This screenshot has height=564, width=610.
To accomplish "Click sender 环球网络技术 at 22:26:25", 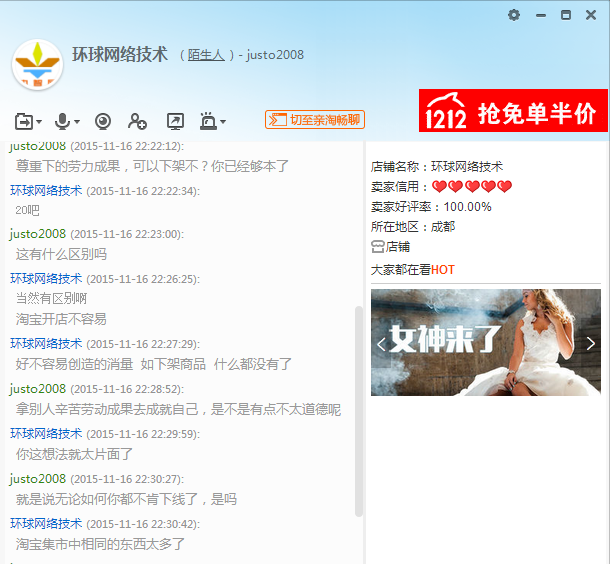I will 46,278.
